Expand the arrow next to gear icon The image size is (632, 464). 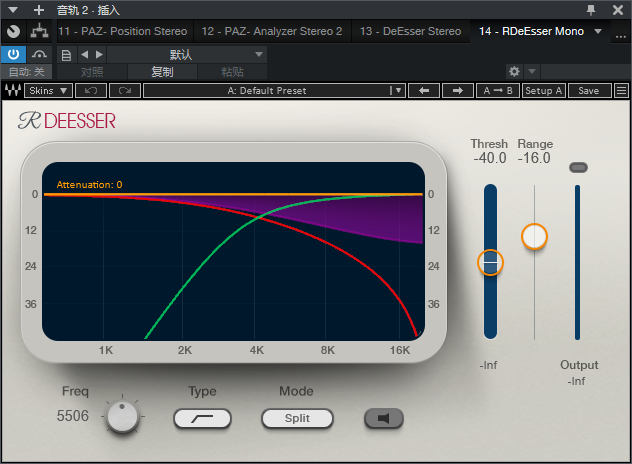(x=532, y=72)
